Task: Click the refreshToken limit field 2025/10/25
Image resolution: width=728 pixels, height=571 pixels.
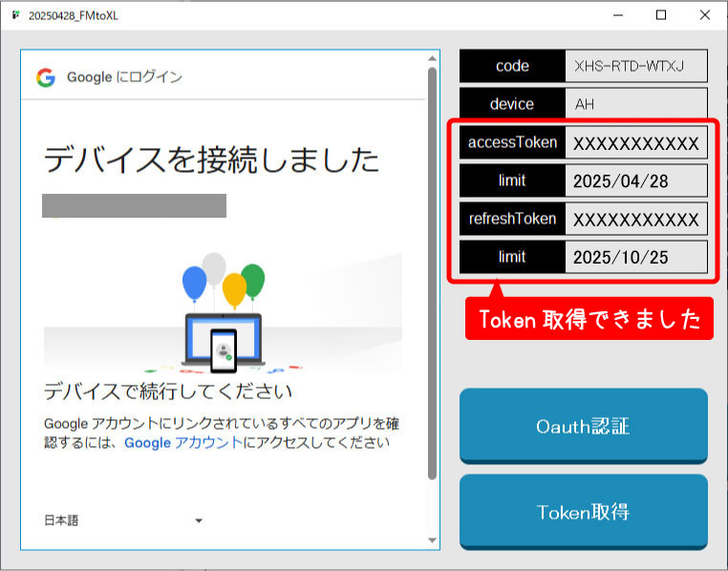Action: (x=636, y=257)
